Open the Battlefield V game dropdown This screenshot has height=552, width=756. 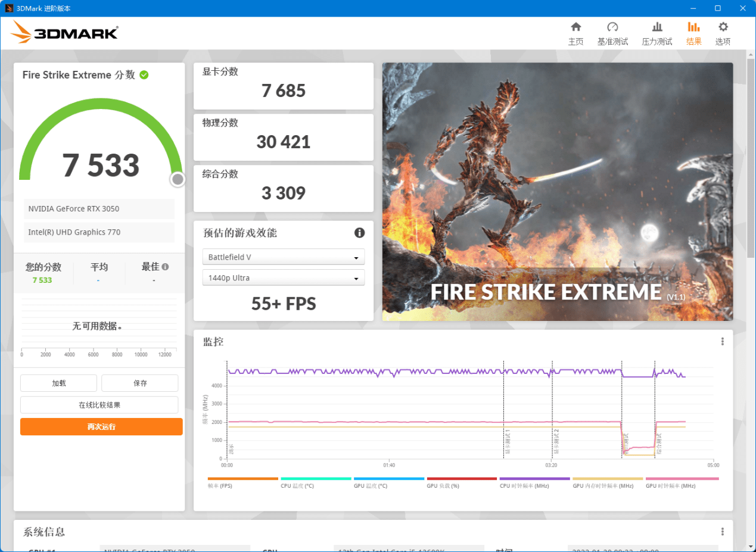283,257
